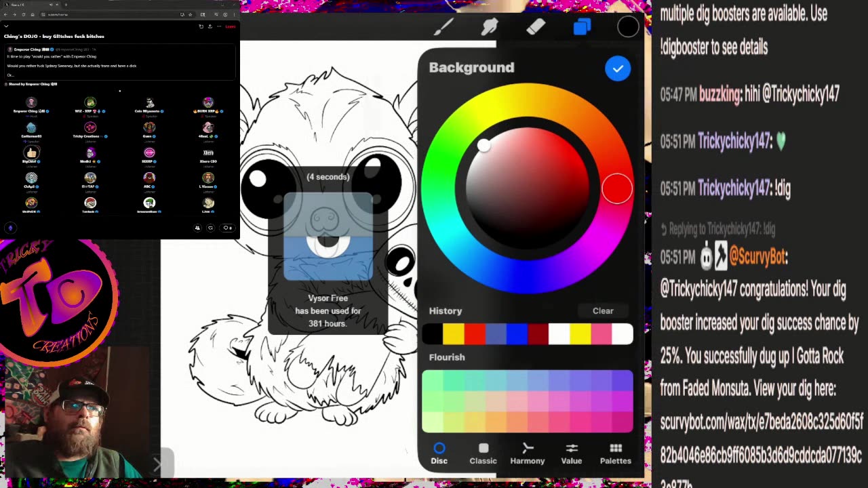Screen dimensions: 868x488
Task: Open Space more options ellipsis
Action: pyautogui.click(x=218, y=26)
